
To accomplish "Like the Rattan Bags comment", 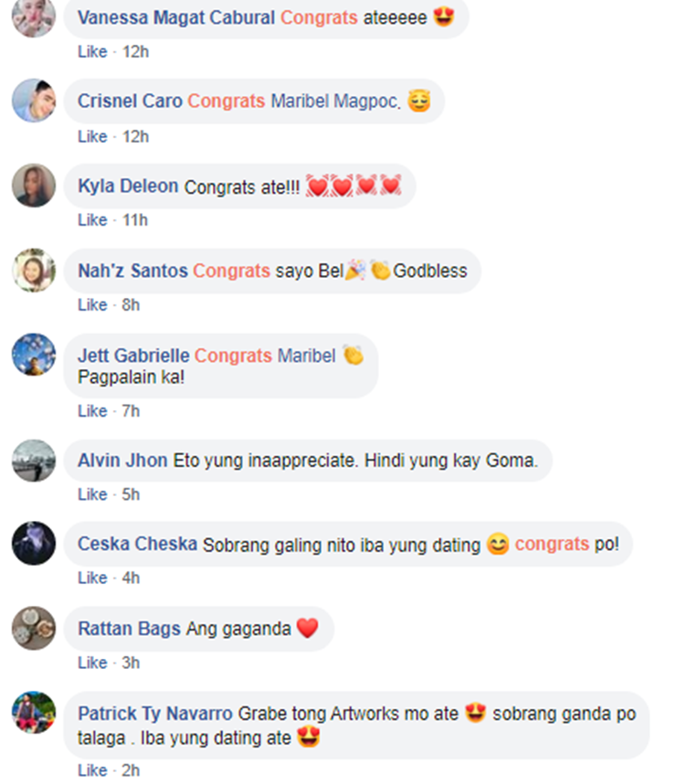I will point(92,662).
